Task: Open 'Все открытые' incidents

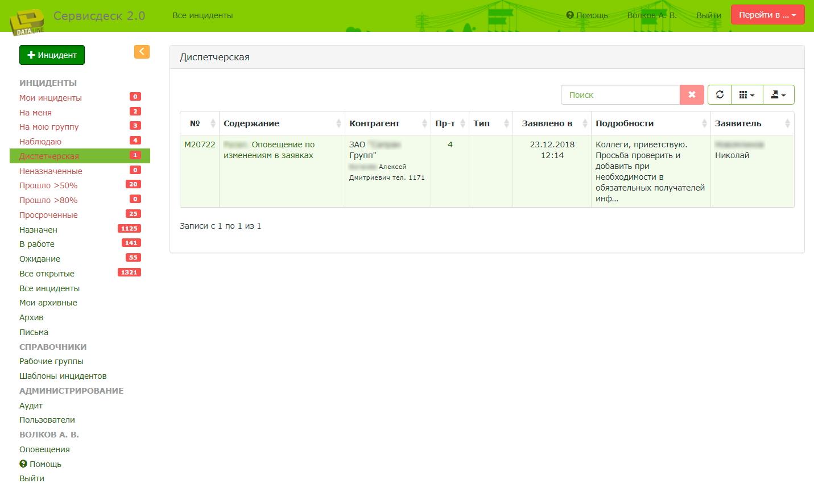Action: point(47,274)
